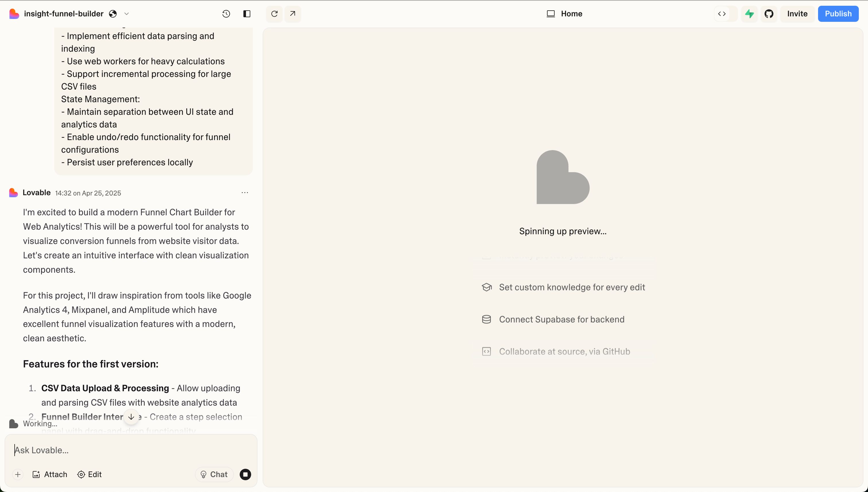Click the database icon beside Supabase tip
The image size is (868, 492).
pyautogui.click(x=487, y=319)
